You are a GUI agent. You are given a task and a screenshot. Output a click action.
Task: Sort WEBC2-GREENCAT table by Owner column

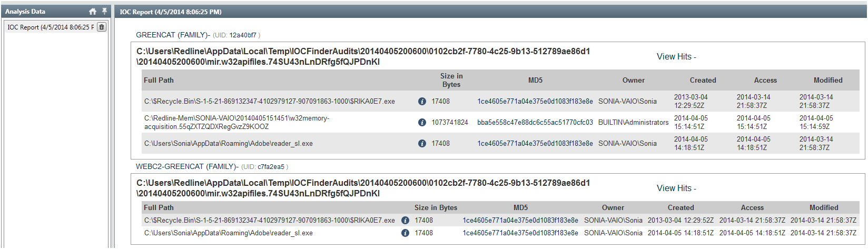point(613,207)
